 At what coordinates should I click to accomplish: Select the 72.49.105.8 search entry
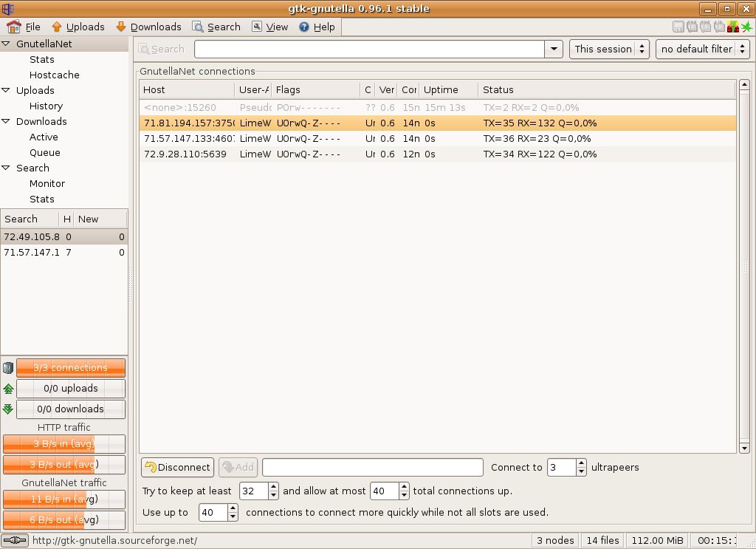pos(64,237)
